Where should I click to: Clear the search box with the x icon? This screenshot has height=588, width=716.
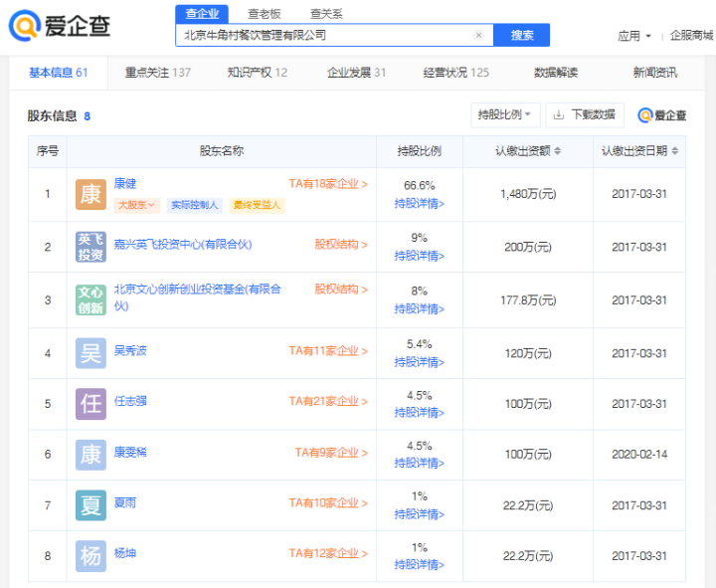[x=478, y=35]
